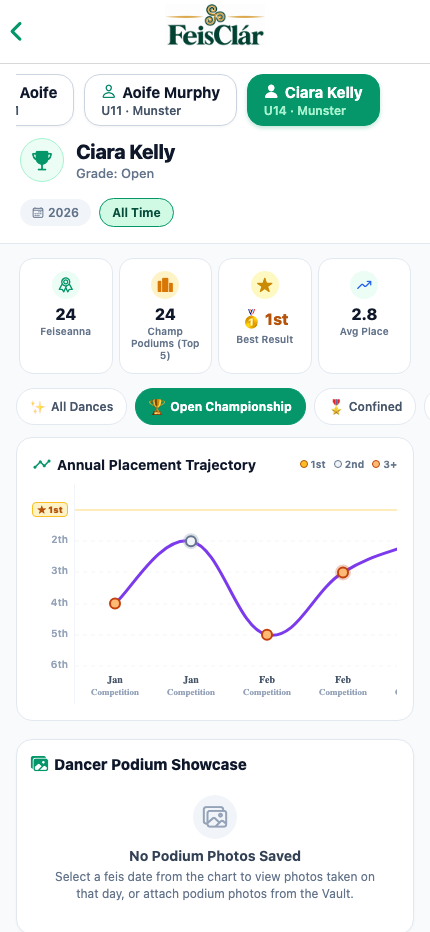Viewport: 430px width, 932px height.
Task: Click the star icon on Best Result card
Action: (265, 286)
